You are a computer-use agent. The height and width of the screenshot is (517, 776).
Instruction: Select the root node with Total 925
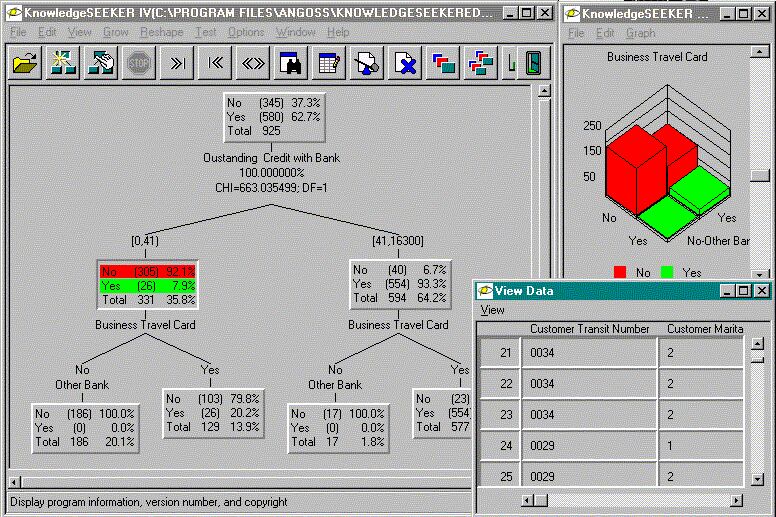[x=274, y=117]
